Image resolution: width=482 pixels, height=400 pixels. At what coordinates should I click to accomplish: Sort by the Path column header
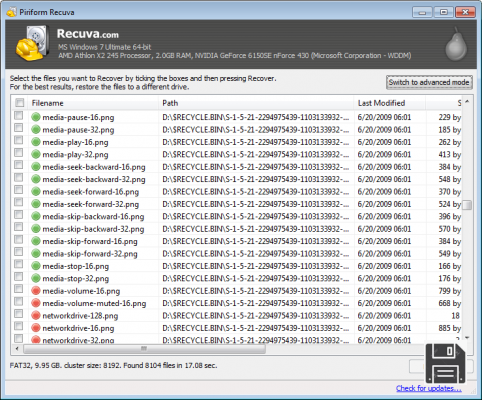(256, 103)
